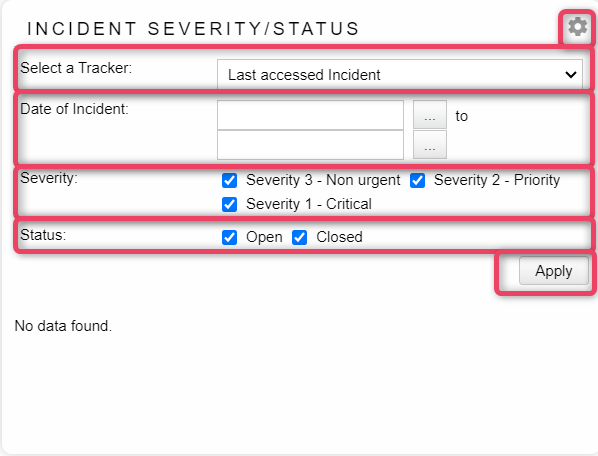Viewport: 598px width, 456px height.
Task: Click the Select a Tracker label
Action: [x=76, y=68]
